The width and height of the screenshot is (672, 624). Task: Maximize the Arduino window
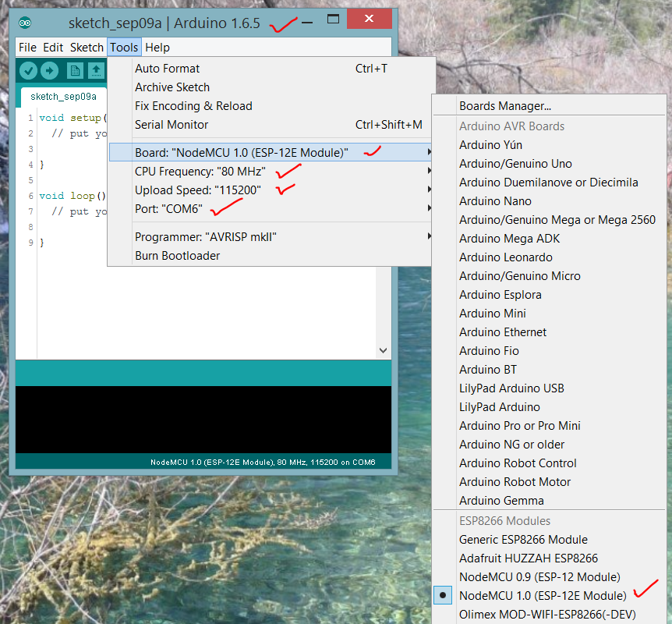click(333, 19)
